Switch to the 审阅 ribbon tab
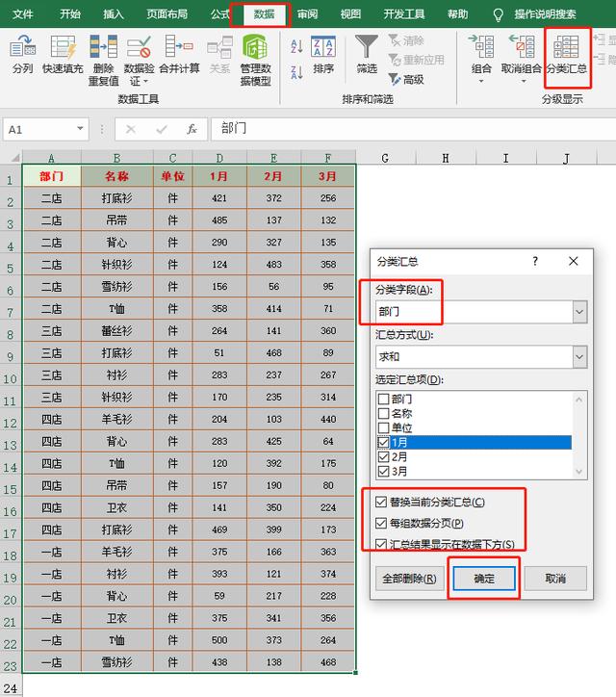 [307, 14]
